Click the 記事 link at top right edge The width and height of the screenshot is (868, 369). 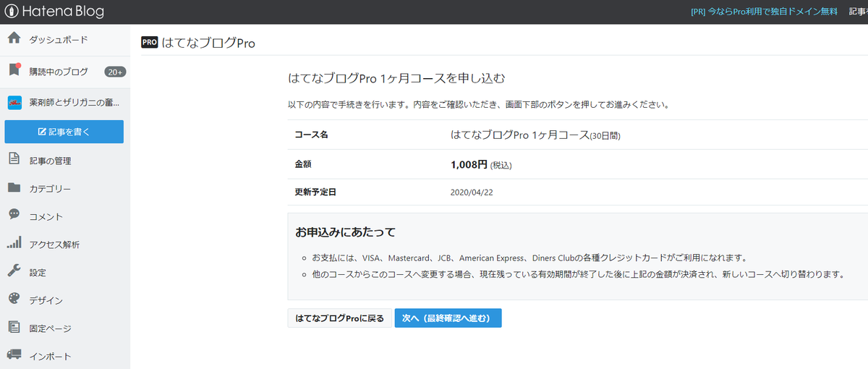pyautogui.click(x=858, y=12)
